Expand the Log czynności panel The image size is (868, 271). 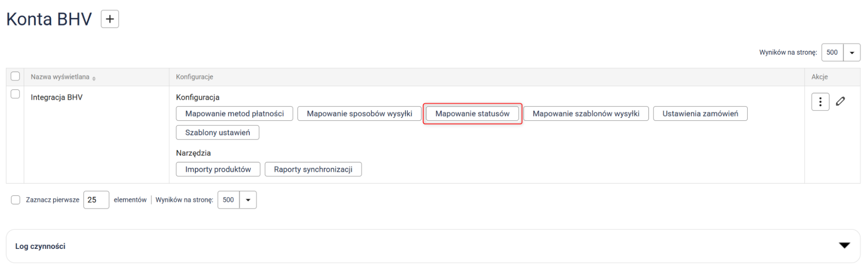(844, 246)
